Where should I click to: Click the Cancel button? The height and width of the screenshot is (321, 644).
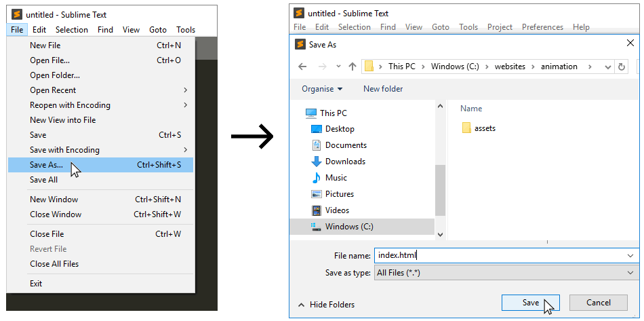599,303
